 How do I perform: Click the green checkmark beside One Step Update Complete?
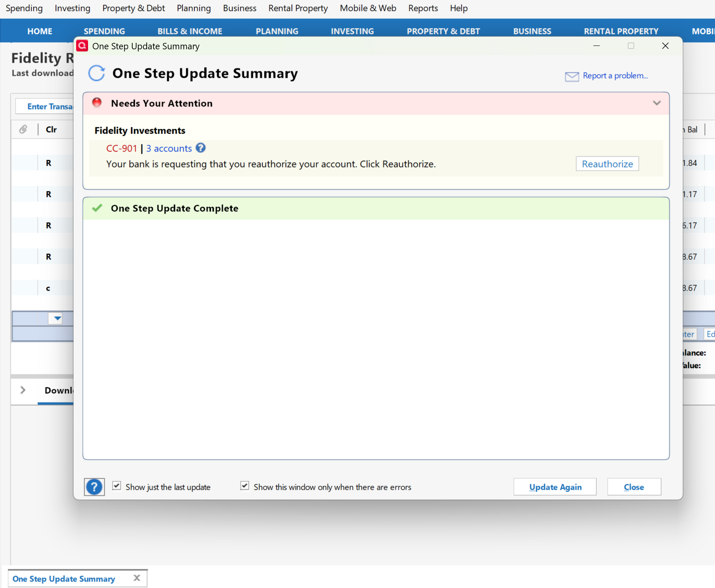[x=97, y=208]
